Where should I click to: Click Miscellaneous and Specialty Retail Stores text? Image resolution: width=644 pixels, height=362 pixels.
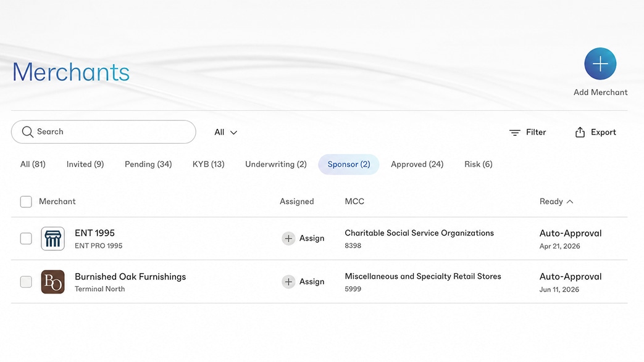pyautogui.click(x=423, y=276)
